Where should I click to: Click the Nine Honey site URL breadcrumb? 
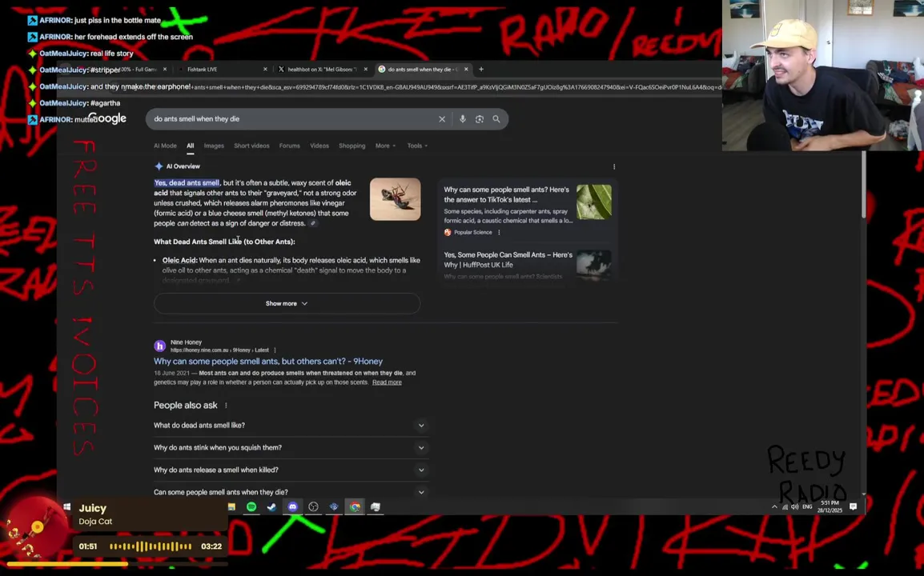coord(219,350)
